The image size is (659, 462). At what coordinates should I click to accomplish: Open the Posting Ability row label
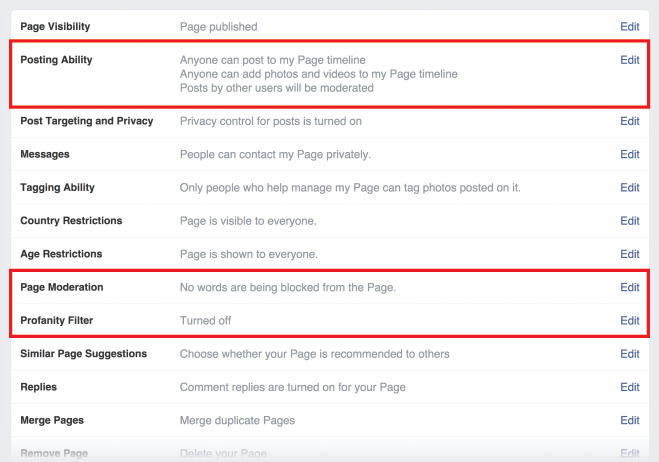pos(56,60)
